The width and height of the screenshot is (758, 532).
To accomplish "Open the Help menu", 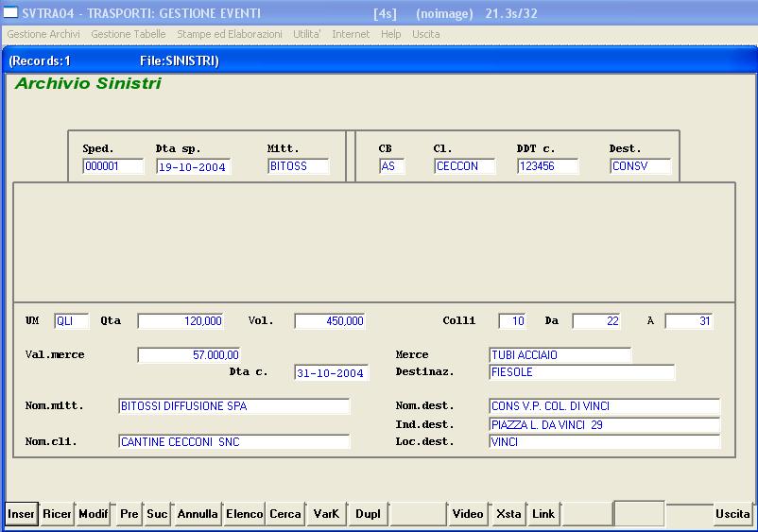I will pos(390,34).
